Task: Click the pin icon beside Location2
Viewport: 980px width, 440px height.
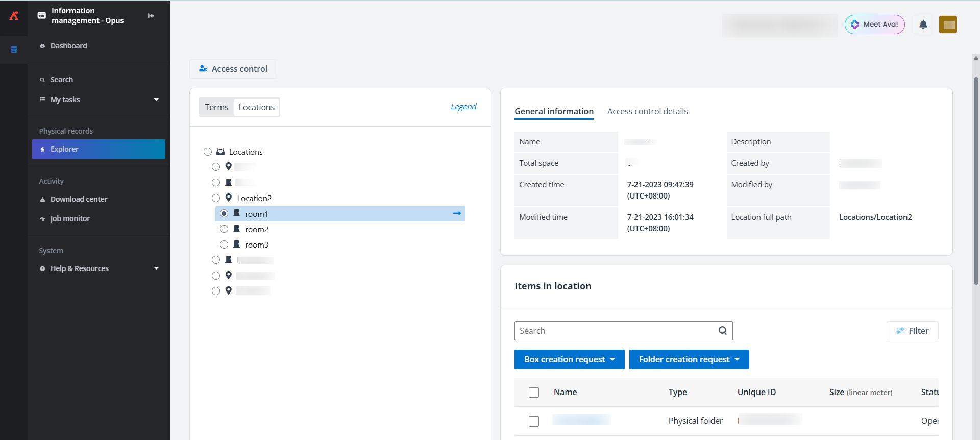Action: 229,198
